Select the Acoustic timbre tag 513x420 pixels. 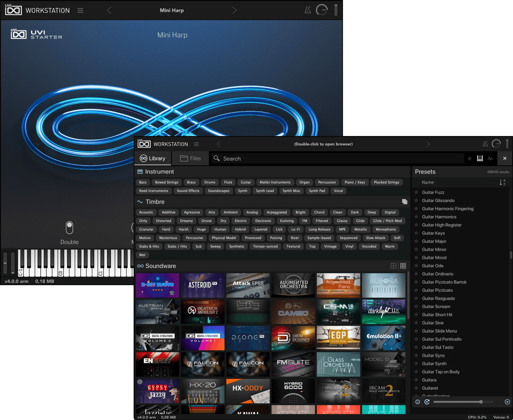pyautogui.click(x=146, y=212)
